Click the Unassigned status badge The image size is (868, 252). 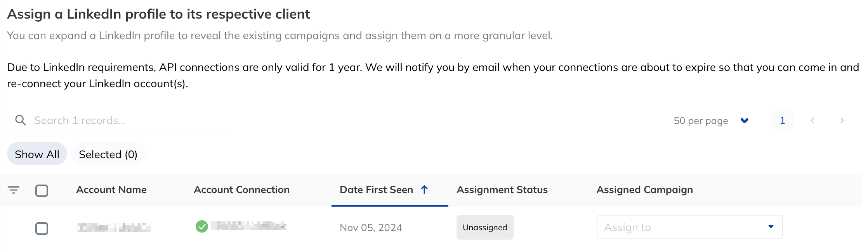pyautogui.click(x=485, y=227)
